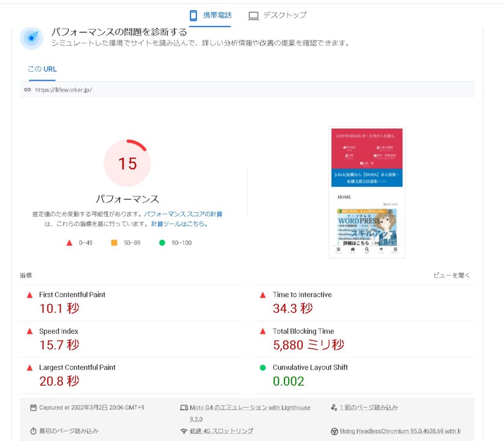This screenshot has width=504, height=441.
Task: Click the calendar icon beside Captured at
Action: (33, 408)
